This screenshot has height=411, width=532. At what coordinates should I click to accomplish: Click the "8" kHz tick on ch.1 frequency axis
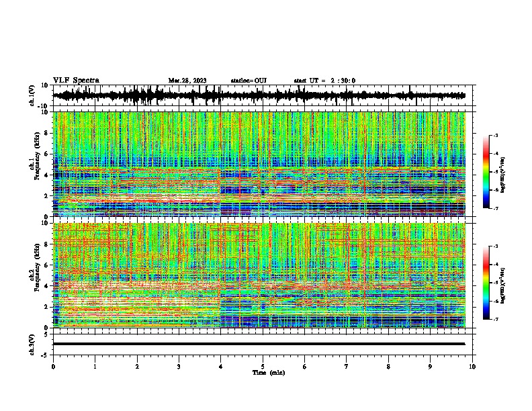tap(46, 133)
